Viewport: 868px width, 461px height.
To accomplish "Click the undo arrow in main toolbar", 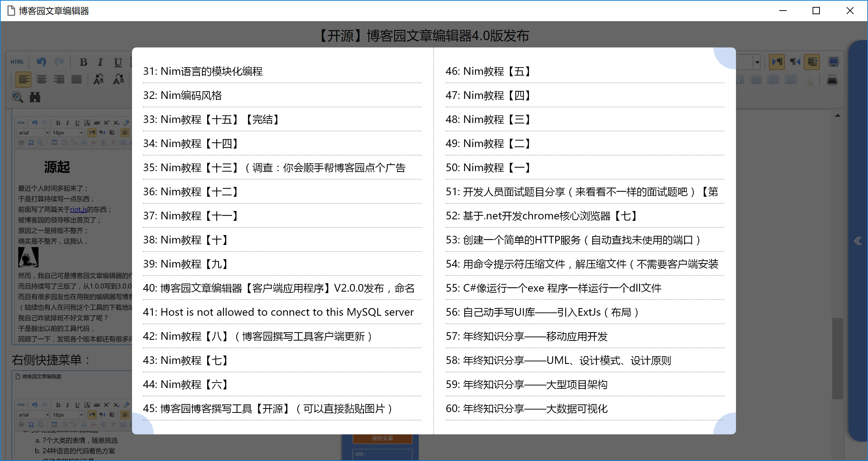I will [41, 62].
